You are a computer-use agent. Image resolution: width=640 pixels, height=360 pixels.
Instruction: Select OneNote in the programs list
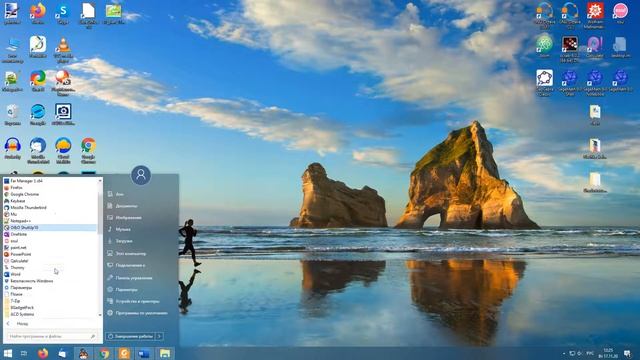click(x=50, y=234)
